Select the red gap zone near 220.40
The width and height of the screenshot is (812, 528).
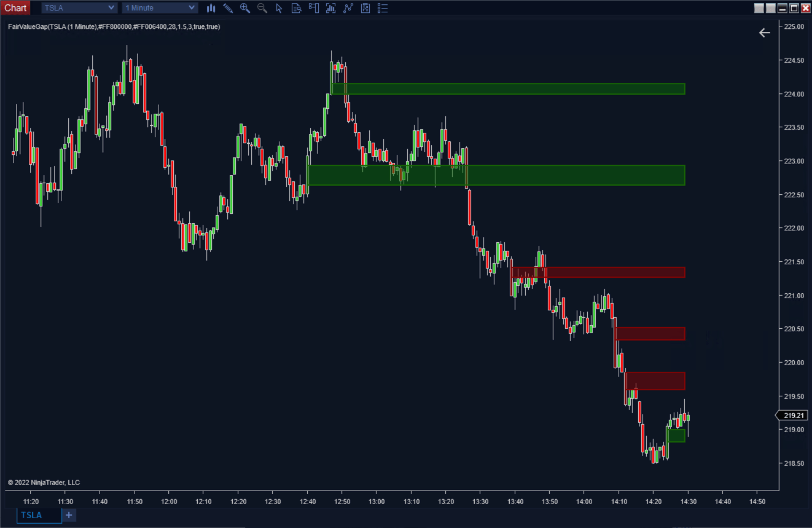[x=649, y=334]
